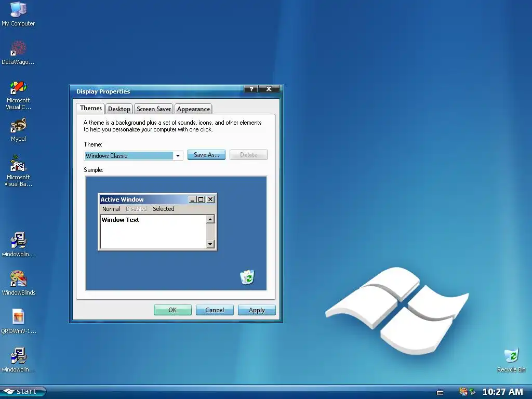Click the on-screen keyboard tray icon
This screenshot has width=532, height=399.
pos(440,392)
